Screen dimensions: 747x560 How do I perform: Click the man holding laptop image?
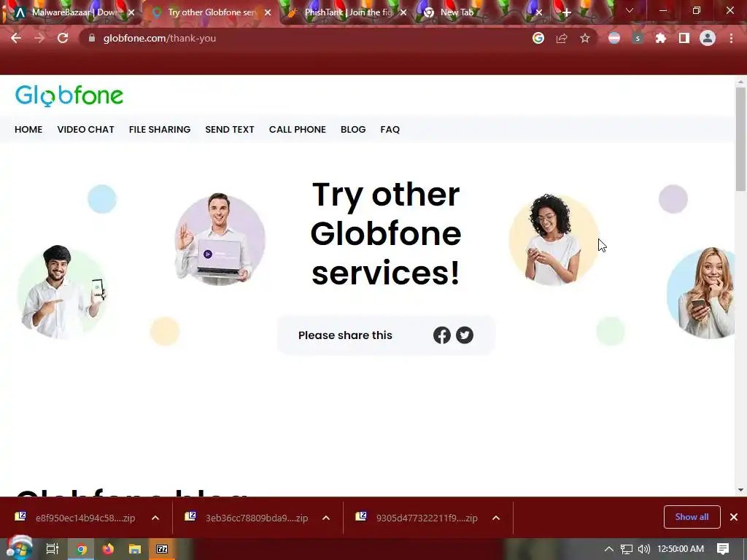click(220, 239)
